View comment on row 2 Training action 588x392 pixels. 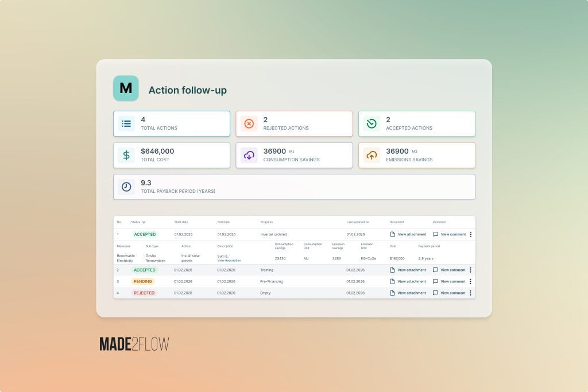pyautogui.click(x=449, y=270)
